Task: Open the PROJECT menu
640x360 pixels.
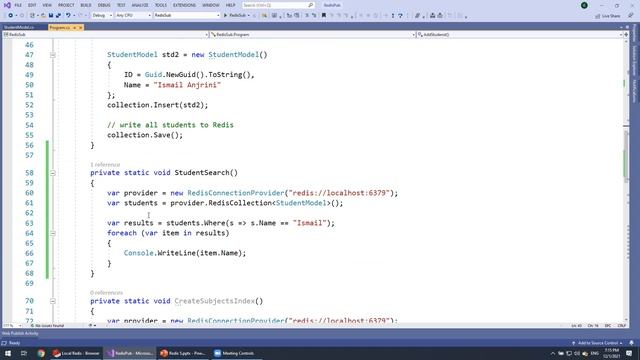Action: [66, 5]
